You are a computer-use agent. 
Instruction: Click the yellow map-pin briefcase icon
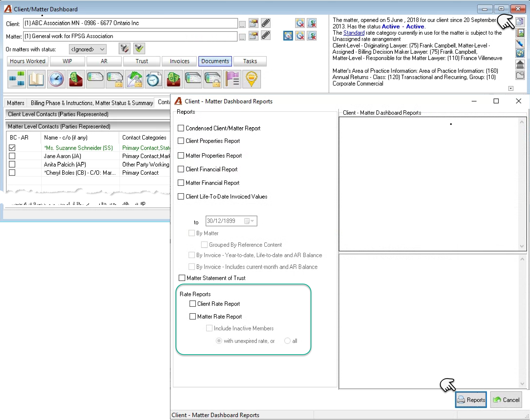coord(251,79)
